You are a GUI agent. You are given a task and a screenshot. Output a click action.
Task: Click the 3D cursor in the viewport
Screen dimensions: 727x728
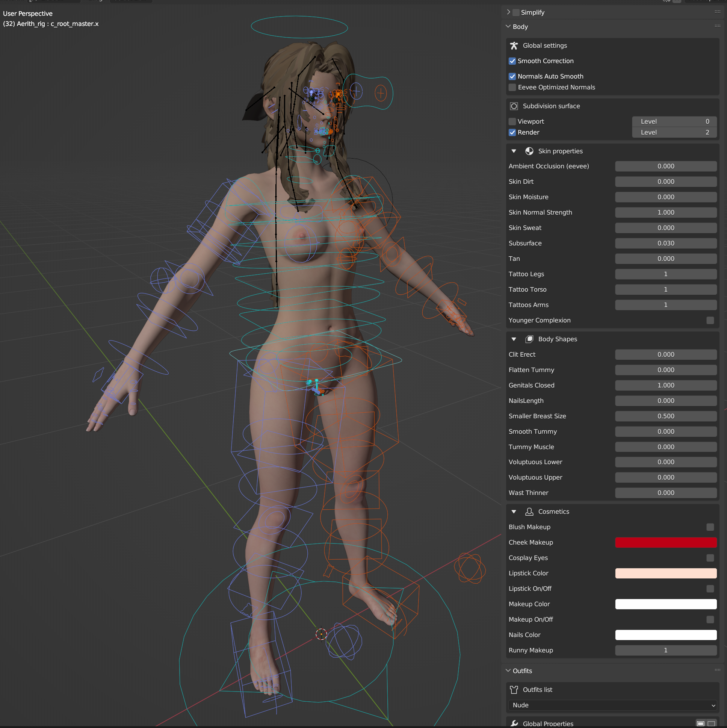click(321, 634)
